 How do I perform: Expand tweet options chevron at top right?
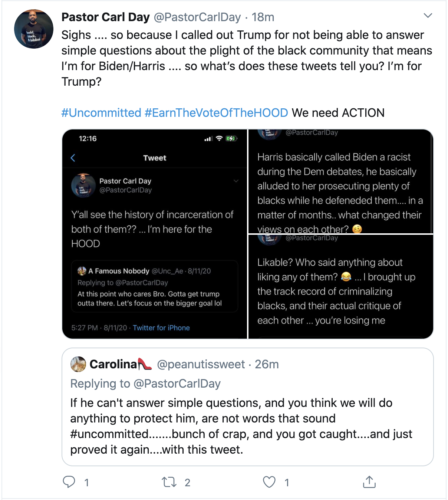coord(428,16)
